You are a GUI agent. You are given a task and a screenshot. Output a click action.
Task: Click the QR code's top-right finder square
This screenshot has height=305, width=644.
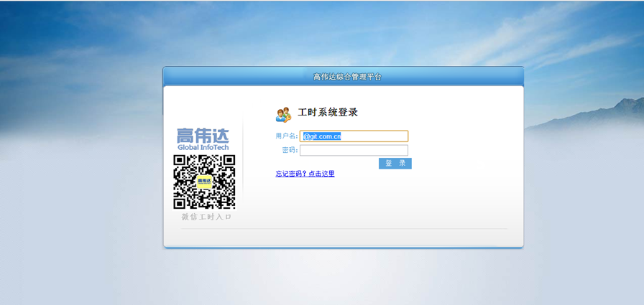229,161
